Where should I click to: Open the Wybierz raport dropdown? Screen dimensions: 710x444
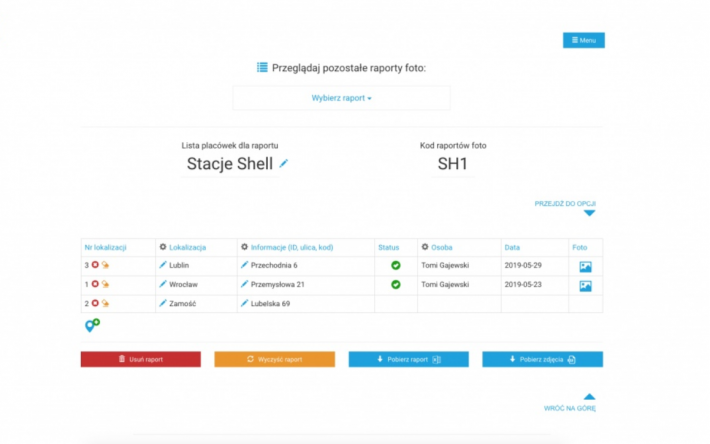pos(341,98)
